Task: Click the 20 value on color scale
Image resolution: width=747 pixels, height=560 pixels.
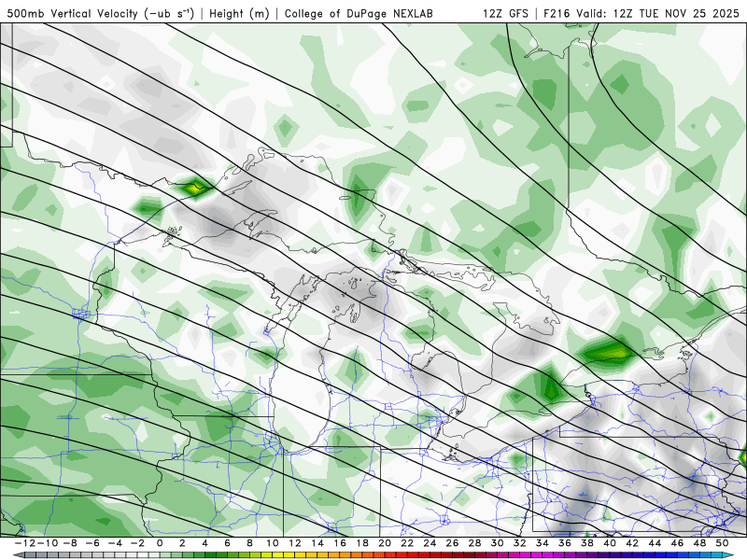Action: pyautogui.click(x=385, y=543)
